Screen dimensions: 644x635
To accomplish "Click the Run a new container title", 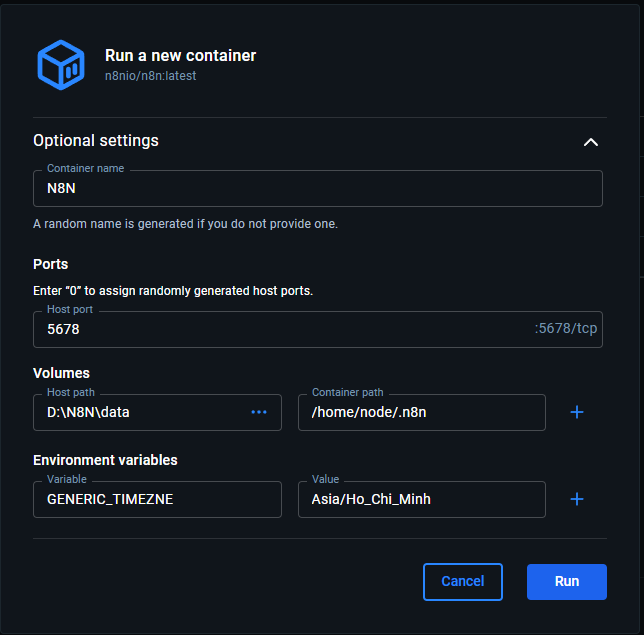I will click(180, 55).
